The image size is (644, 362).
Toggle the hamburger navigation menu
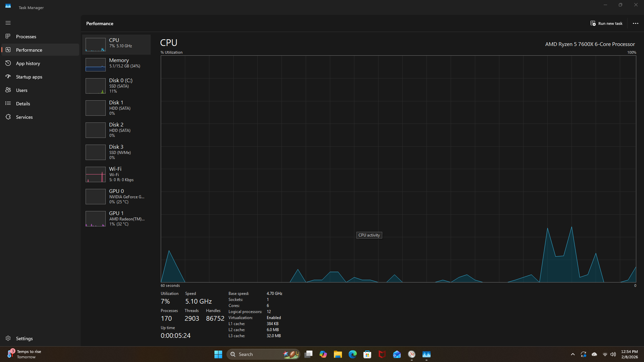(x=8, y=23)
